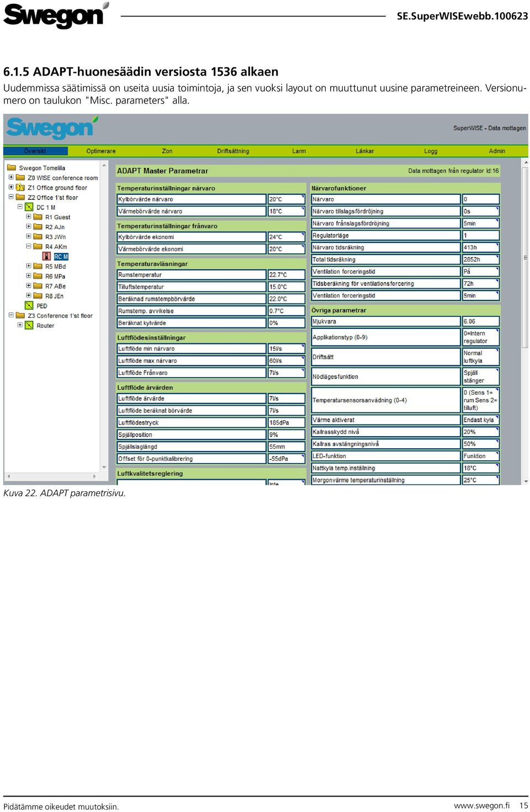Click the Total tidsräkning value 2852h
The width and height of the screenshot is (530, 812).
(x=481, y=259)
